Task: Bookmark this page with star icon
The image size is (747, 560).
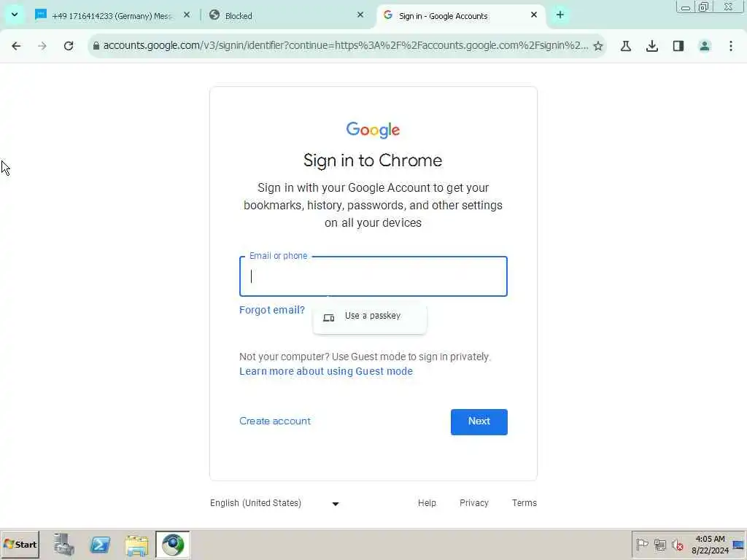Action: tap(598, 46)
